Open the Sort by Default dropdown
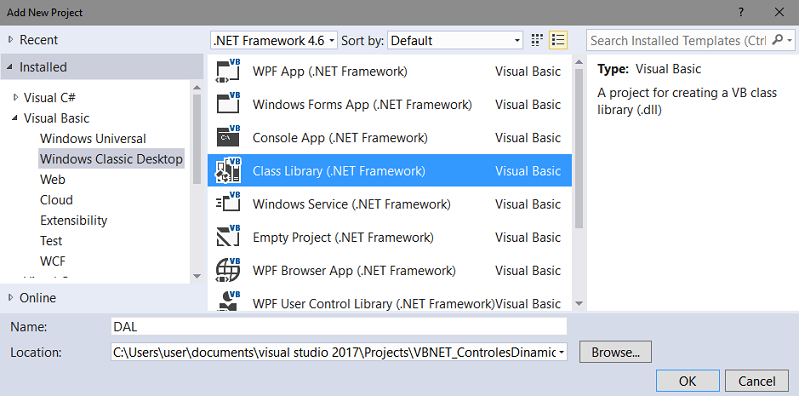Image resolution: width=799 pixels, height=396 pixels. (455, 40)
